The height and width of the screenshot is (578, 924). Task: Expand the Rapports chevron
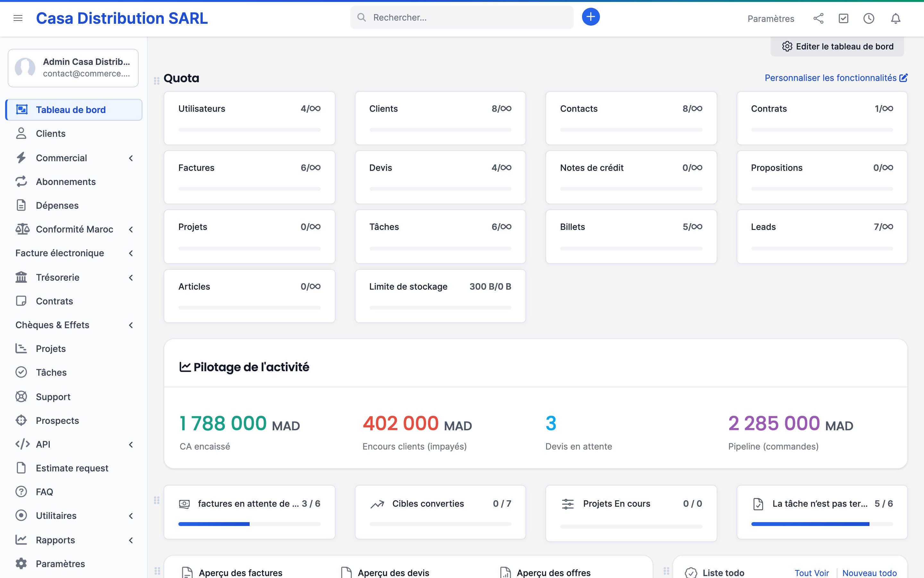[x=131, y=540]
